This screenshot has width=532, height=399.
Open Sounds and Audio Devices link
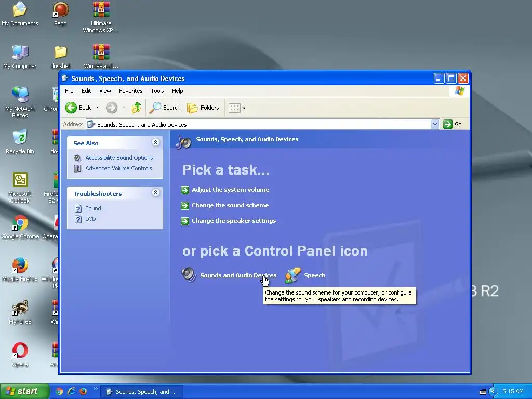pyautogui.click(x=238, y=275)
